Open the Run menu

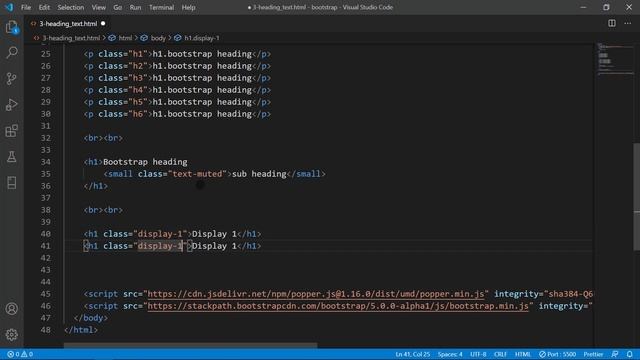point(135,7)
